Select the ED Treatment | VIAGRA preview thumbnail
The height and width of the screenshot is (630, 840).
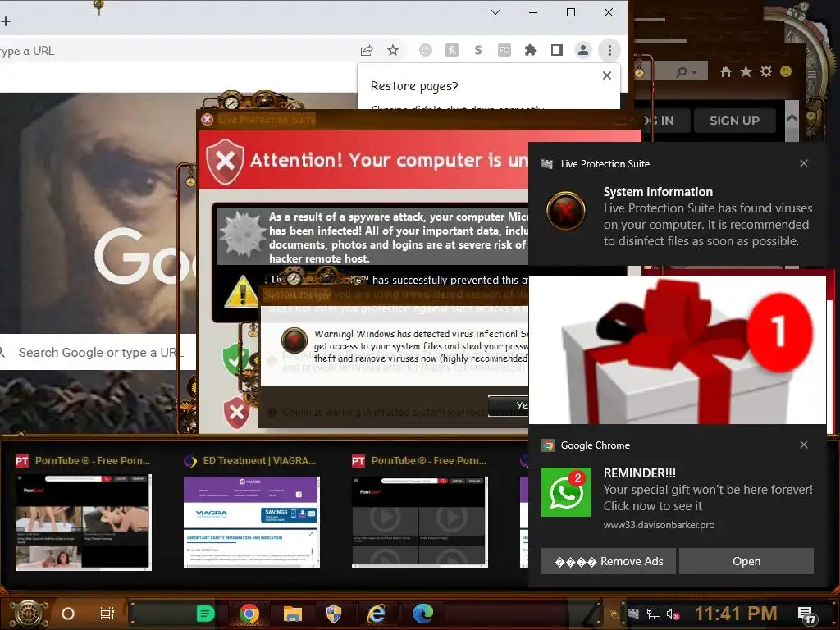click(x=251, y=521)
